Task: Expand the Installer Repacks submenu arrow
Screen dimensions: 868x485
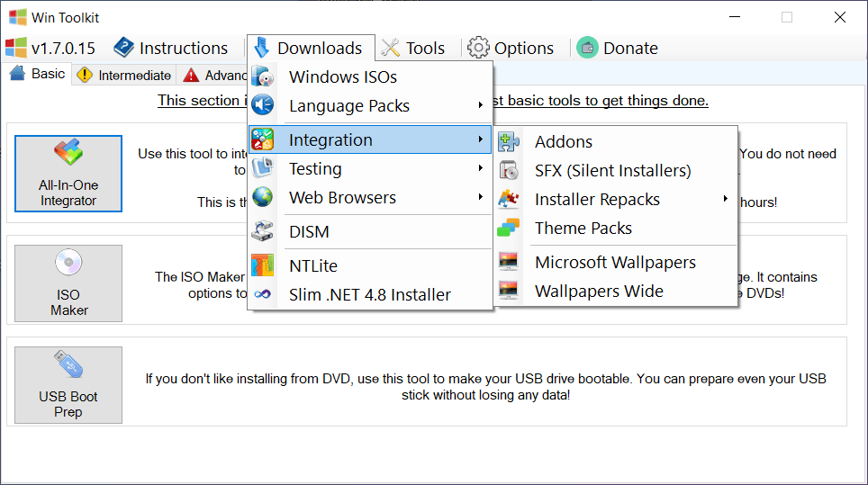Action: coord(725,199)
